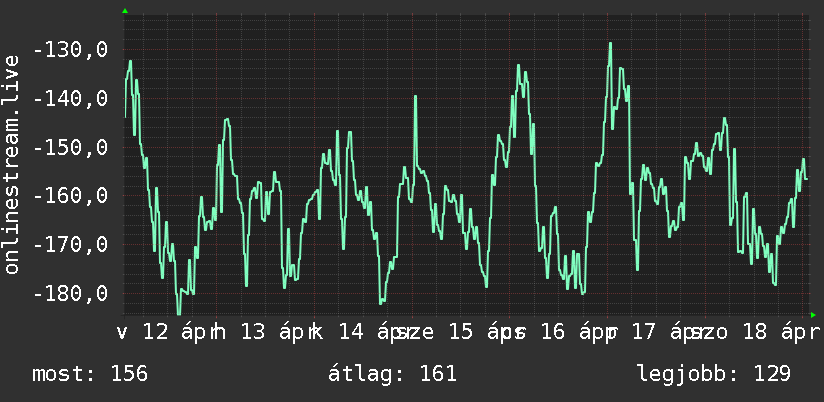The width and height of the screenshot is (824, 402).
Task: Select the 13 ápr date label
Action: 275,333
